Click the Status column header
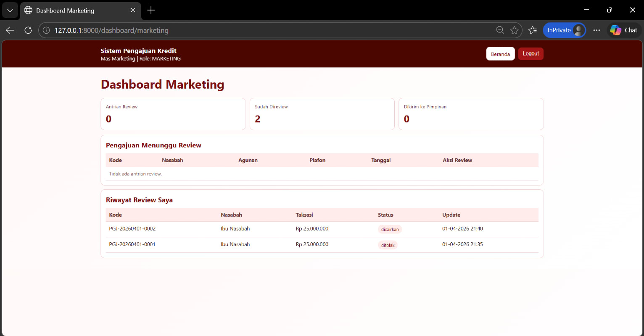The height and width of the screenshot is (336, 644). (385, 215)
